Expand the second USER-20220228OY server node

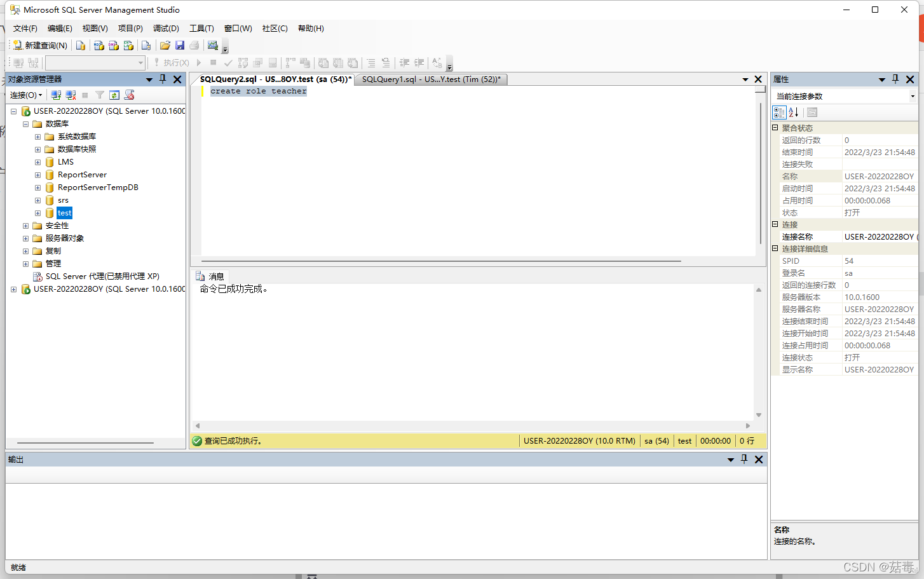13,289
